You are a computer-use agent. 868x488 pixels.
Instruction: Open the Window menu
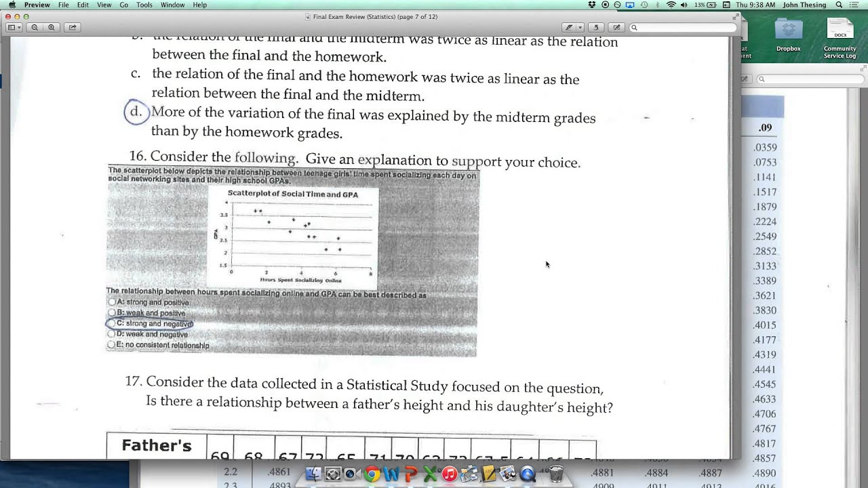(x=173, y=5)
